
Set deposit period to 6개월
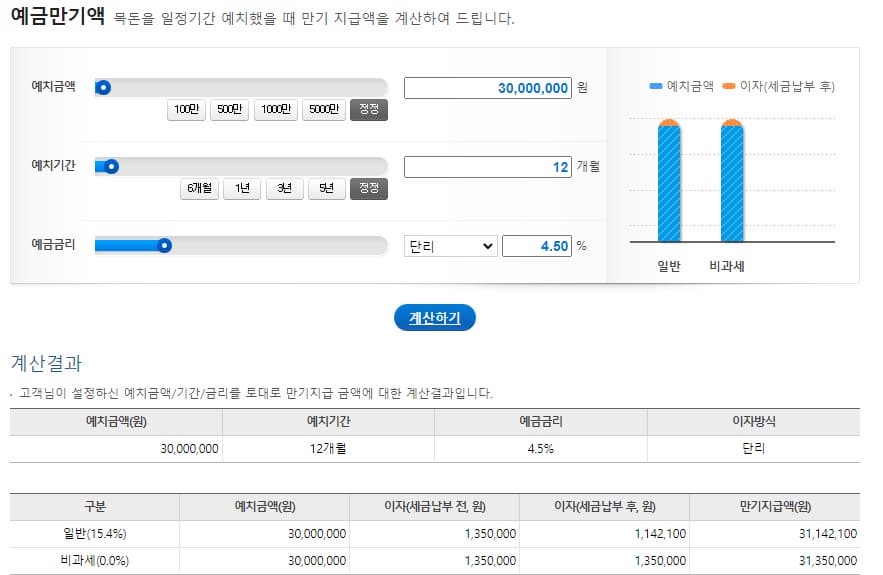pyautogui.click(x=199, y=188)
